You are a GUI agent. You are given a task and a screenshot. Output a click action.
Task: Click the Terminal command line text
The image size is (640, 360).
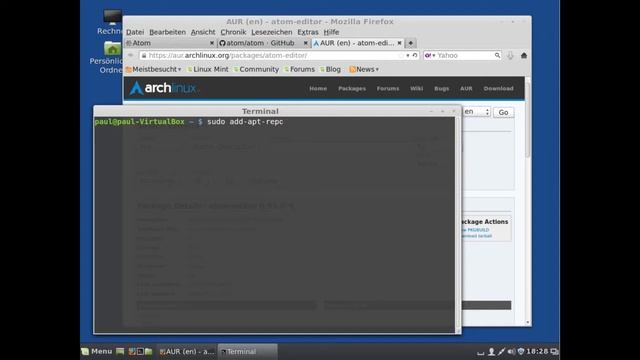tap(245, 122)
